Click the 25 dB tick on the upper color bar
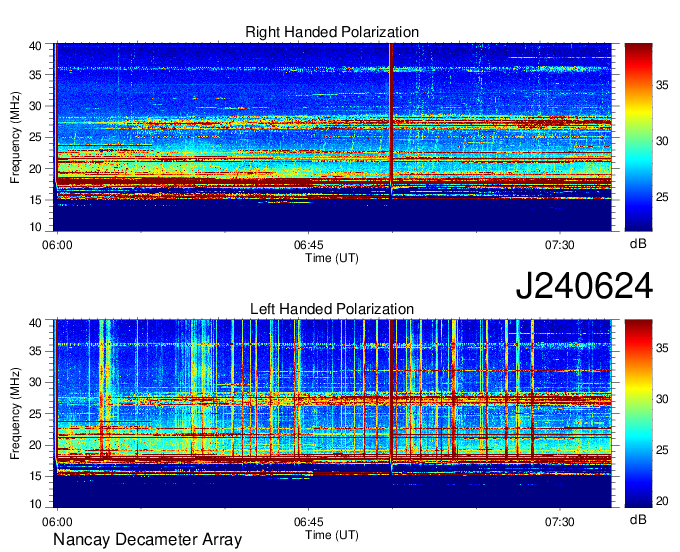Image resolution: width=680 pixels, height=552 pixels. tap(662, 197)
